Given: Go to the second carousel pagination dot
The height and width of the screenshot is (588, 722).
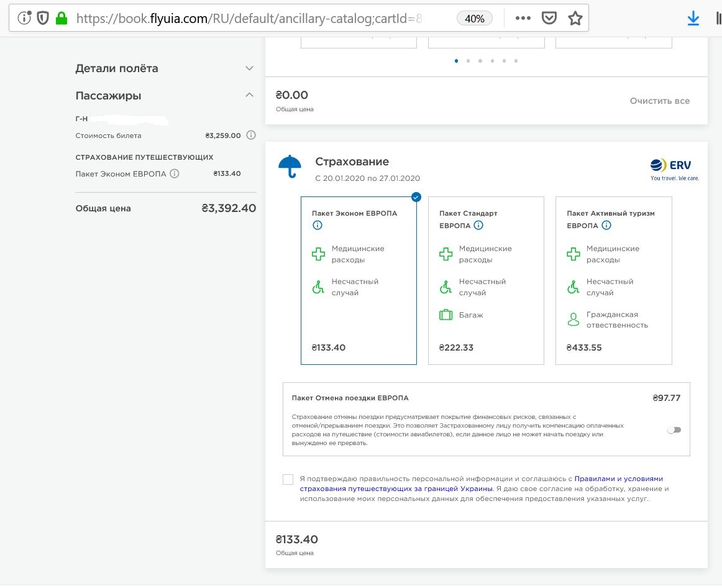Looking at the screenshot, I should point(468,61).
